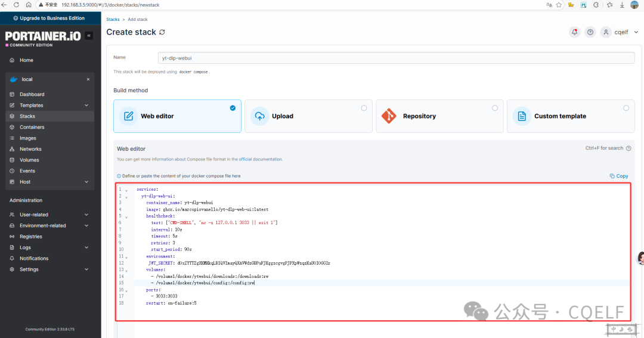644x338 pixels.
Task: Click the stack Name input field
Action: (x=396, y=58)
